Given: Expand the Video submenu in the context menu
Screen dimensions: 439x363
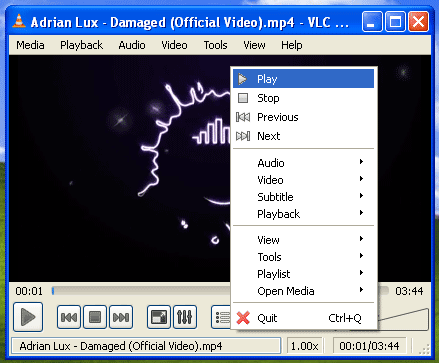Looking at the screenshot, I should click(x=303, y=180).
